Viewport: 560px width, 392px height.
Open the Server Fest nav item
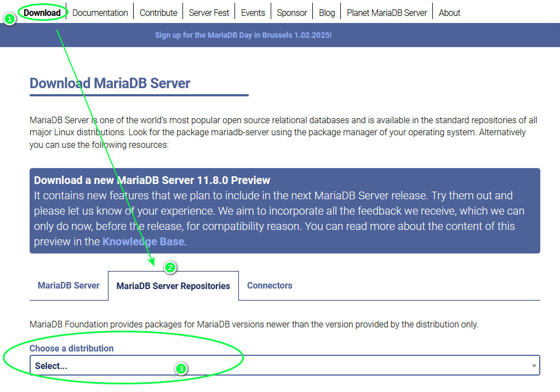coord(209,13)
